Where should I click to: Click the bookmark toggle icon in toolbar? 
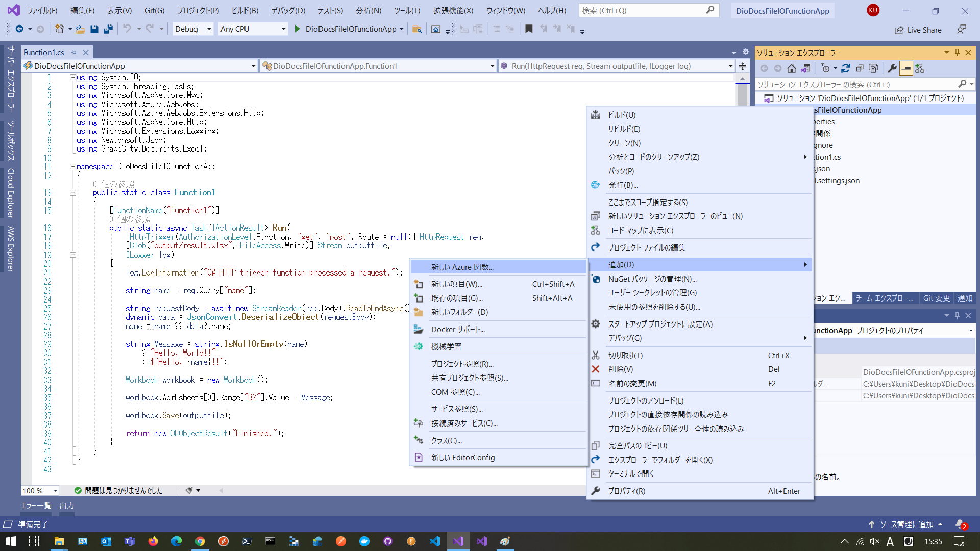point(529,29)
